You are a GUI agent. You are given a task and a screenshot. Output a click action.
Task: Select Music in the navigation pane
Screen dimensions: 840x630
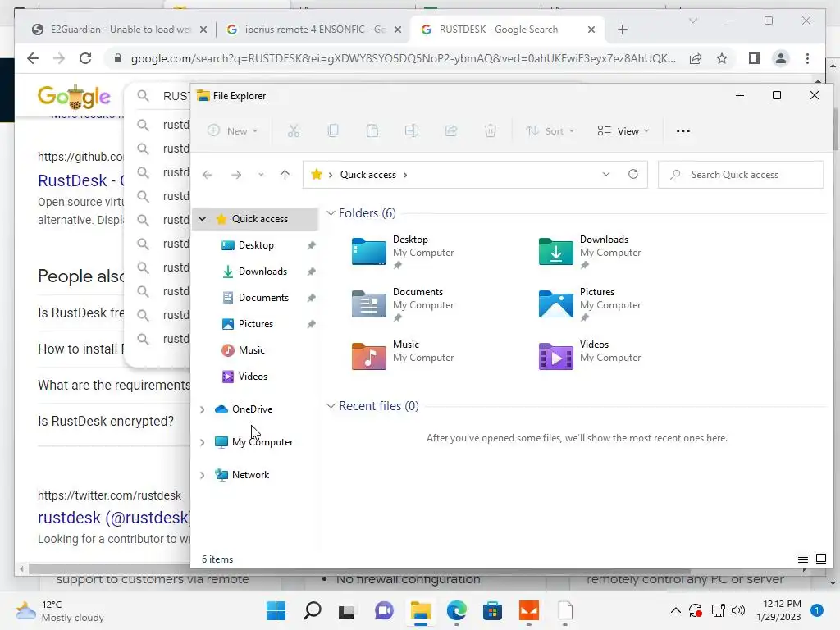point(251,349)
